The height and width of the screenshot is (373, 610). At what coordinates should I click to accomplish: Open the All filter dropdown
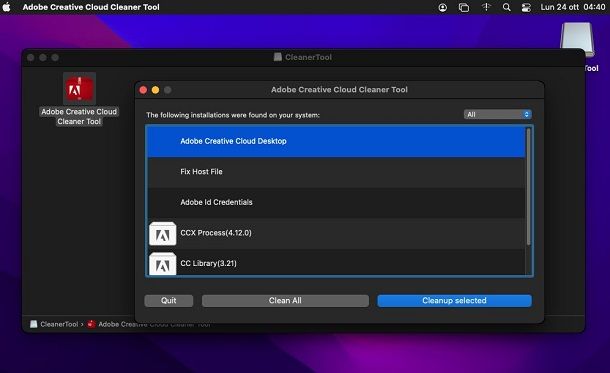pos(498,114)
